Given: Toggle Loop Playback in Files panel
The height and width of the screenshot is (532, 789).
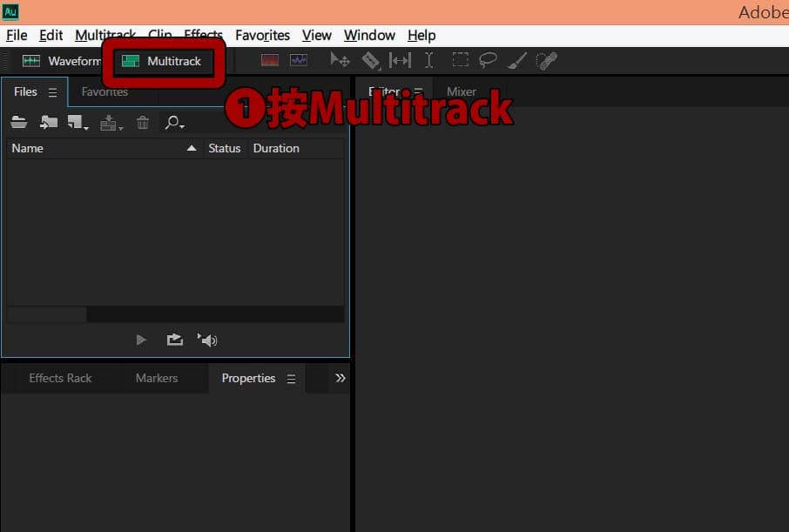Looking at the screenshot, I should [174, 340].
